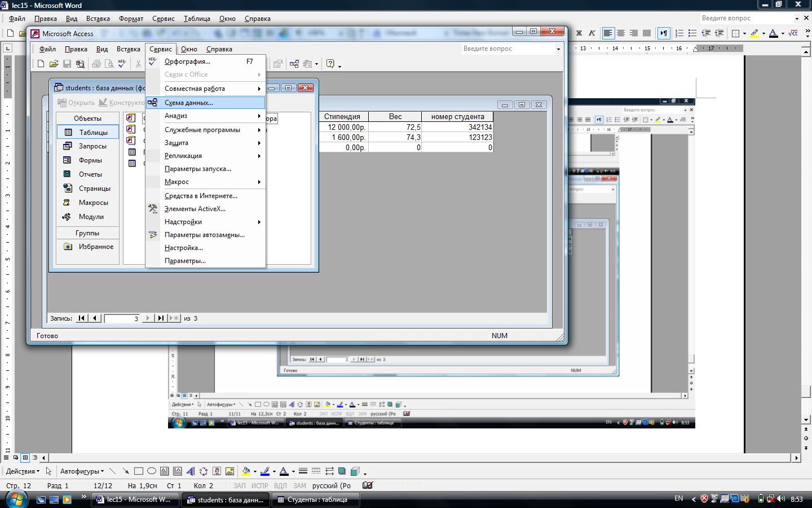Screen dimensions: 812x508
Task: Expand Совместная работа submenu
Action: pos(205,89)
